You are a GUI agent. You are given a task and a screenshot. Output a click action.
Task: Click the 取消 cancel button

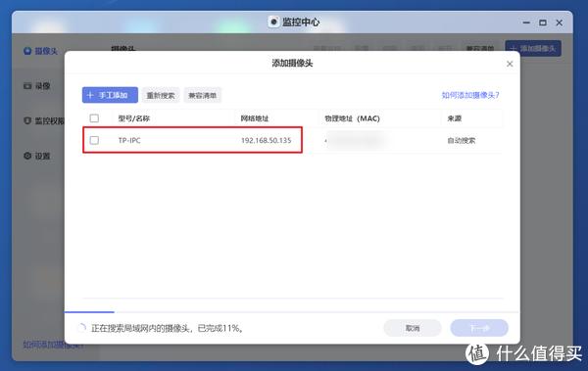(x=413, y=328)
